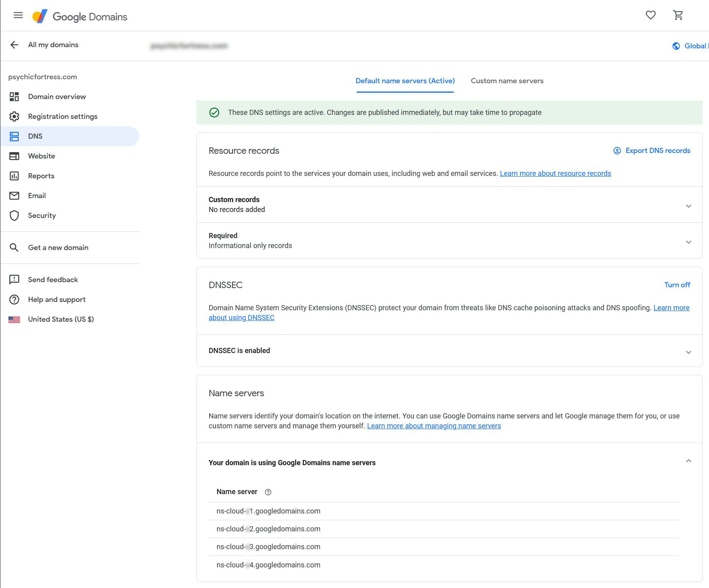The width and height of the screenshot is (709, 588).
Task: Open Learn more about managing name servers link
Action: point(434,426)
